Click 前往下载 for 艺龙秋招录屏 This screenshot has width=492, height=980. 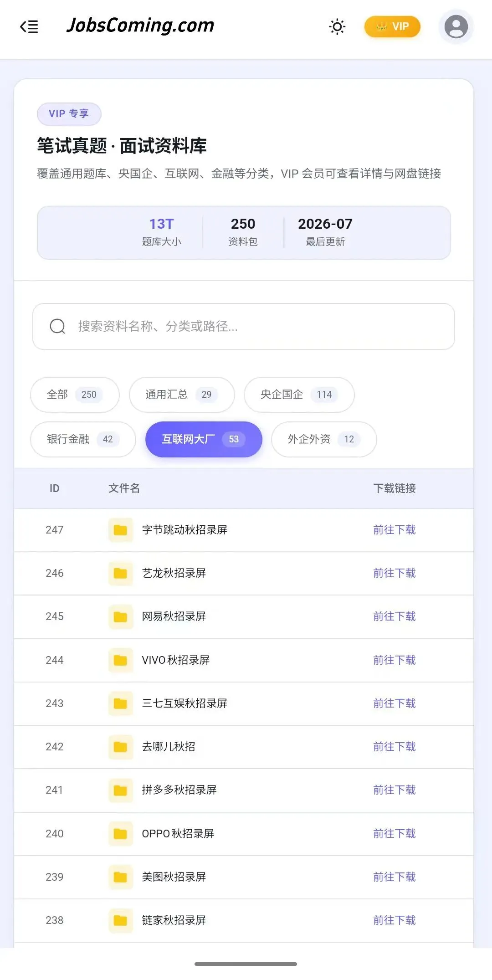coord(395,573)
